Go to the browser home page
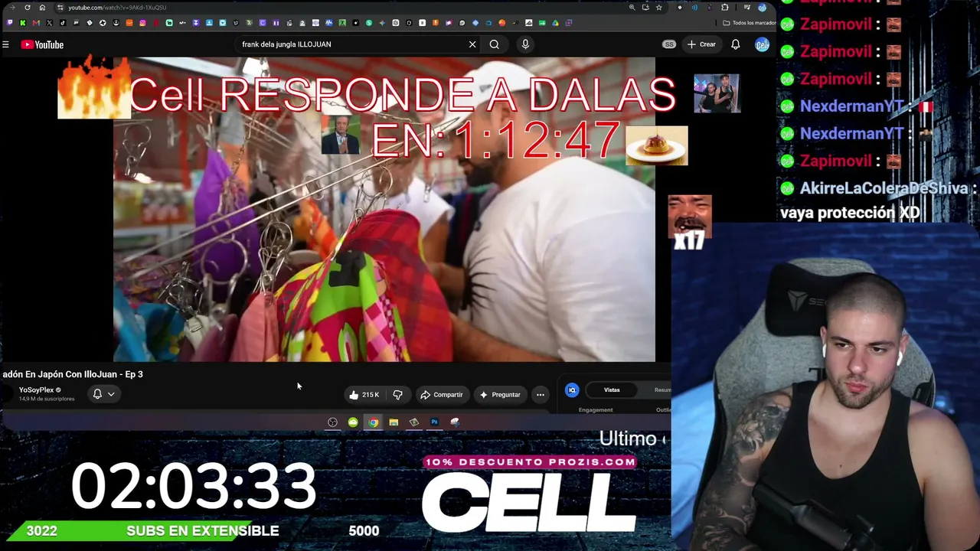Image resolution: width=980 pixels, height=551 pixels. (42, 8)
